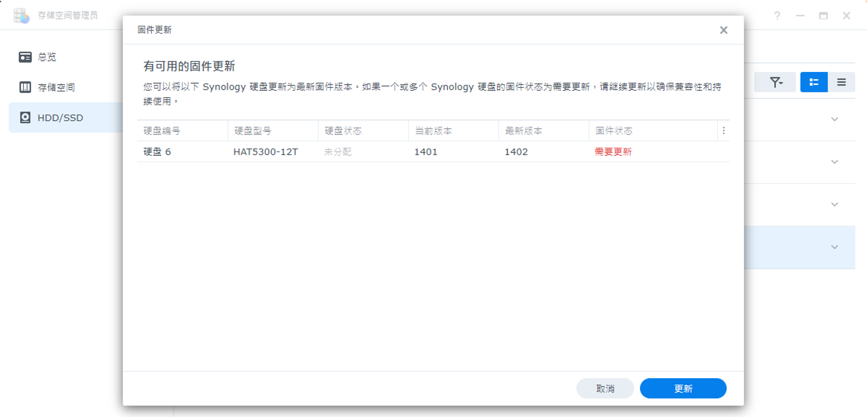Click the Storage Manager app icon

click(x=22, y=16)
